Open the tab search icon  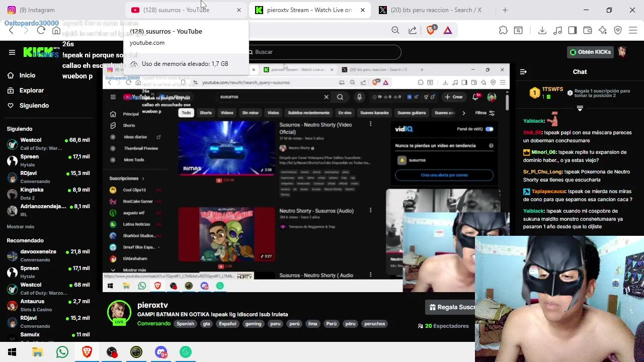[518, 31]
